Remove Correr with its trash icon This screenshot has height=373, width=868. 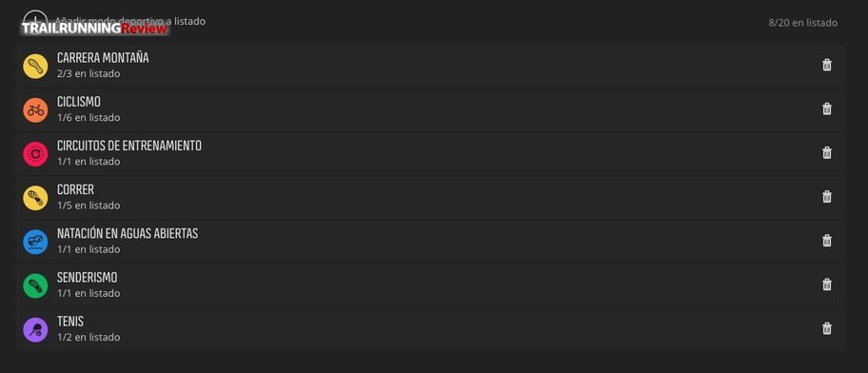coord(826,197)
